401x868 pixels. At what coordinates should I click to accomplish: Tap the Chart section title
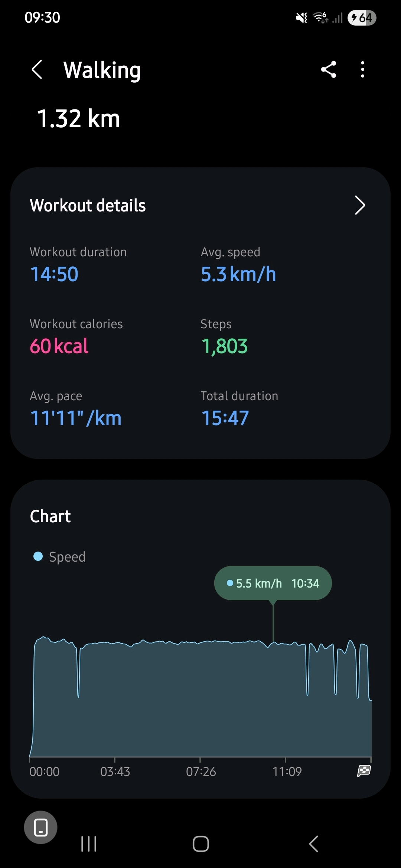pos(50,516)
